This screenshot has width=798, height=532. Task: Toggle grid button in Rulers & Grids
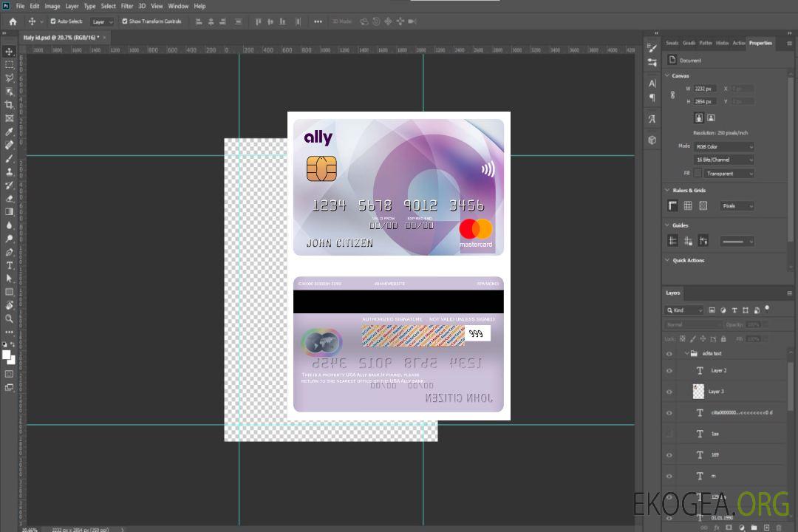(688, 205)
